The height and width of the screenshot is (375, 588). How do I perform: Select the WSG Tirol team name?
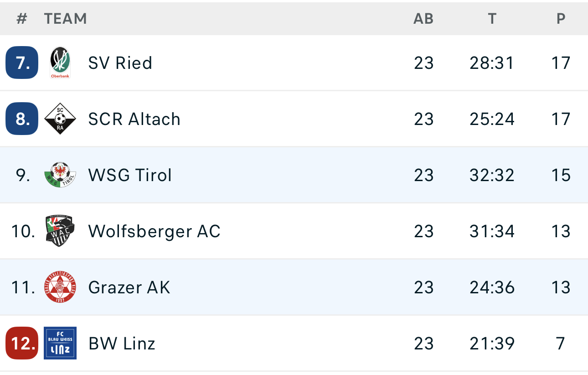point(130,175)
